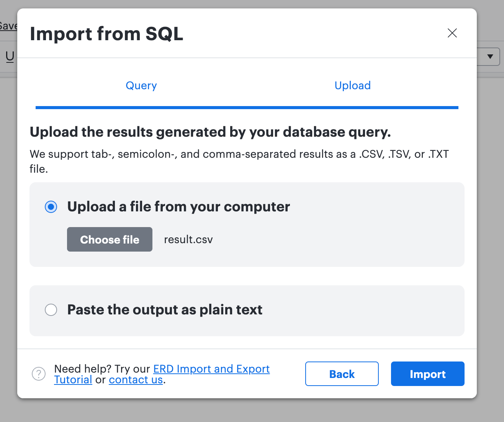Click the dropdown triangle outside the modal
Screen dimensions: 504x422
tap(490, 57)
